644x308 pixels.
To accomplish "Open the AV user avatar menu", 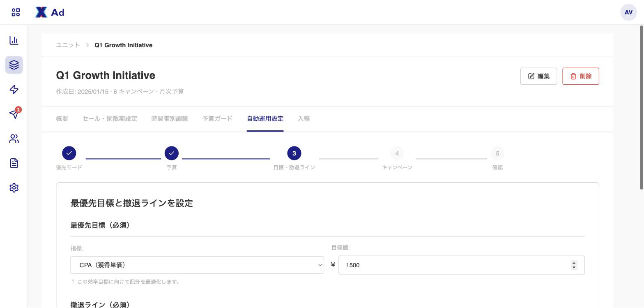I will click(x=628, y=12).
